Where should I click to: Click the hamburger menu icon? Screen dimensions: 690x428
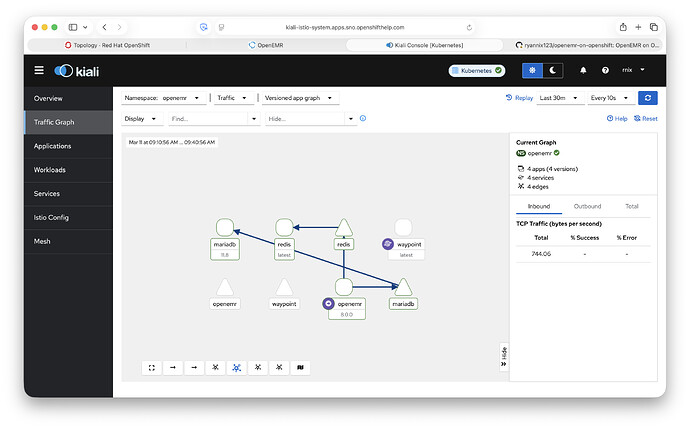[x=39, y=70]
